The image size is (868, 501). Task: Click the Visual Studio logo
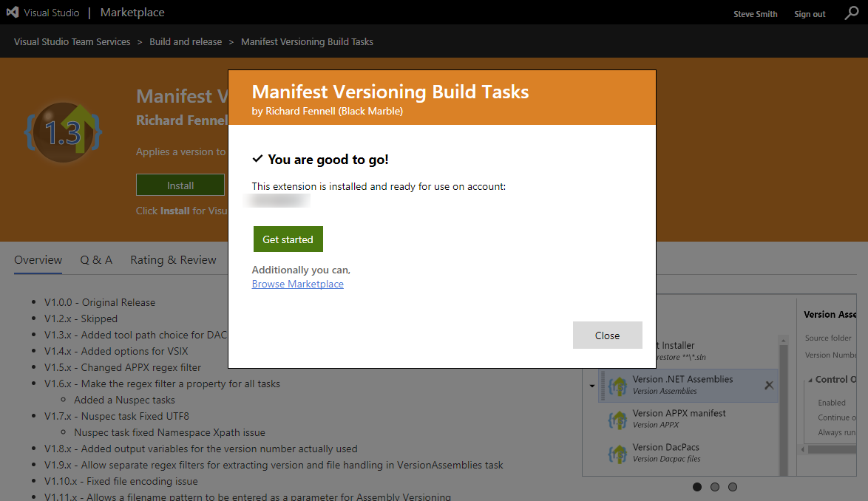12,12
